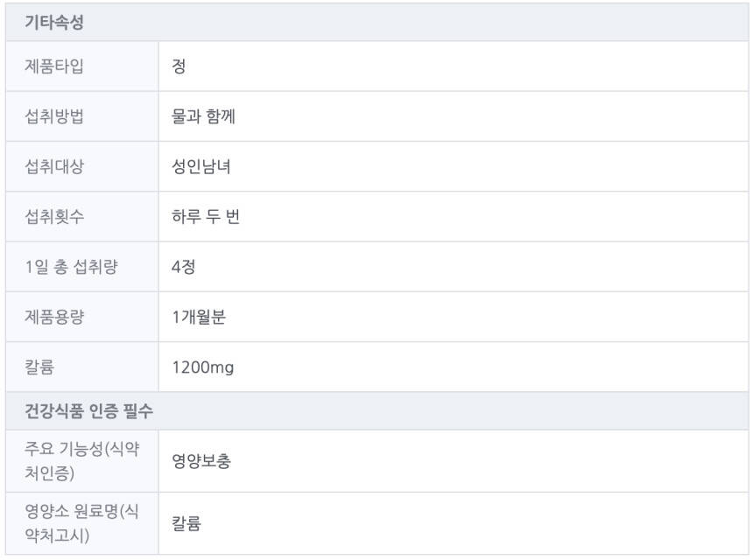Click the 주요 기능성(식약처인증) label
Image resolution: width=753 pixels, height=560 pixels.
[81, 461]
